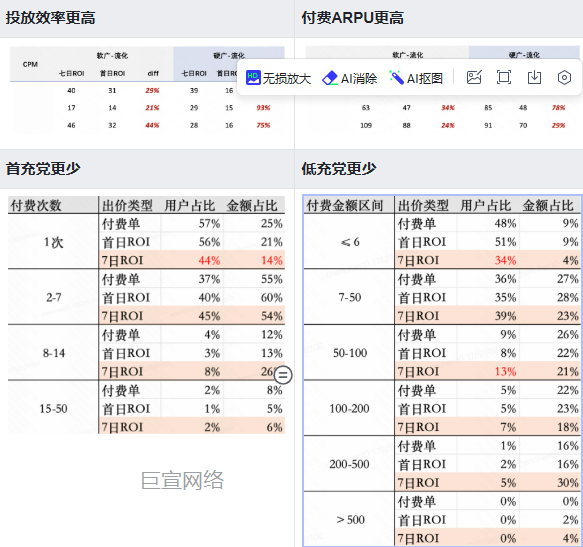Click the 39% user share value
The image size is (583, 547).
(505, 316)
